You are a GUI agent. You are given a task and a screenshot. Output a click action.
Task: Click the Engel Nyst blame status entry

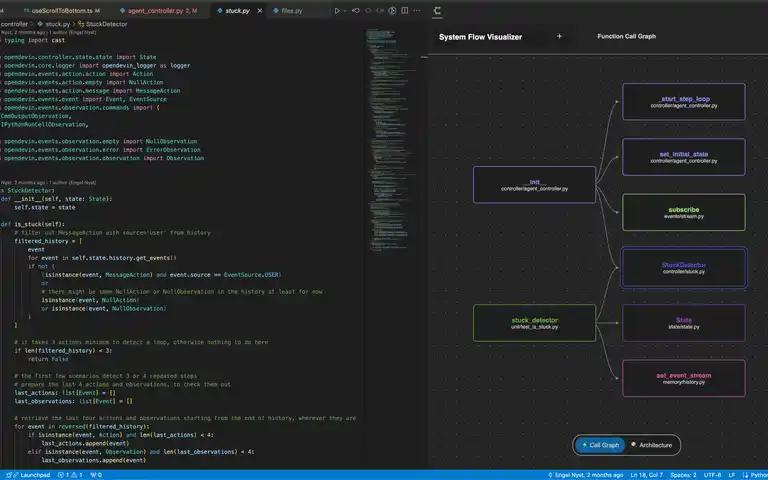click(x=585, y=475)
